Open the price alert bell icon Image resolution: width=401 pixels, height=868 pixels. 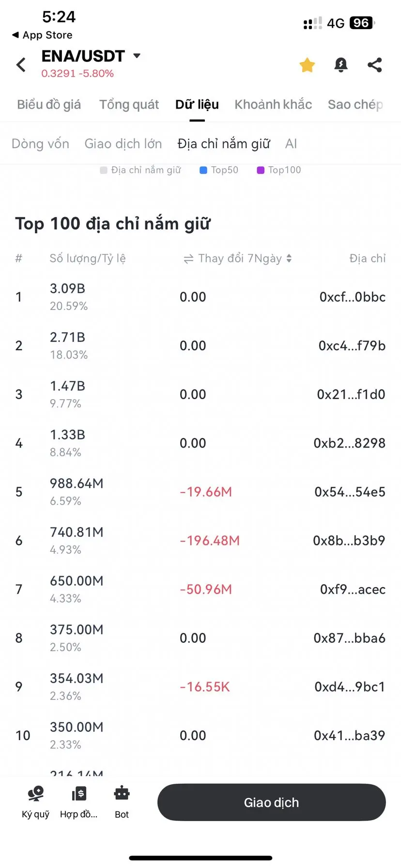[x=341, y=64]
